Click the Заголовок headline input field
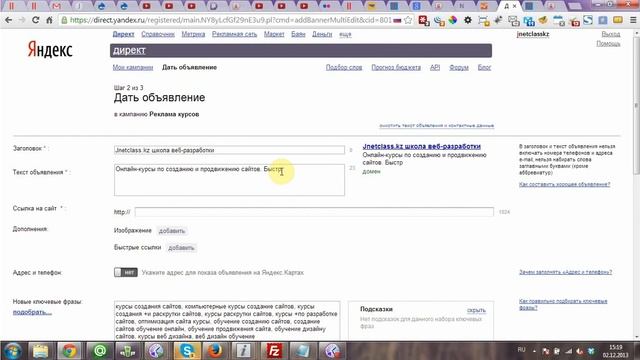 coord(229,150)
